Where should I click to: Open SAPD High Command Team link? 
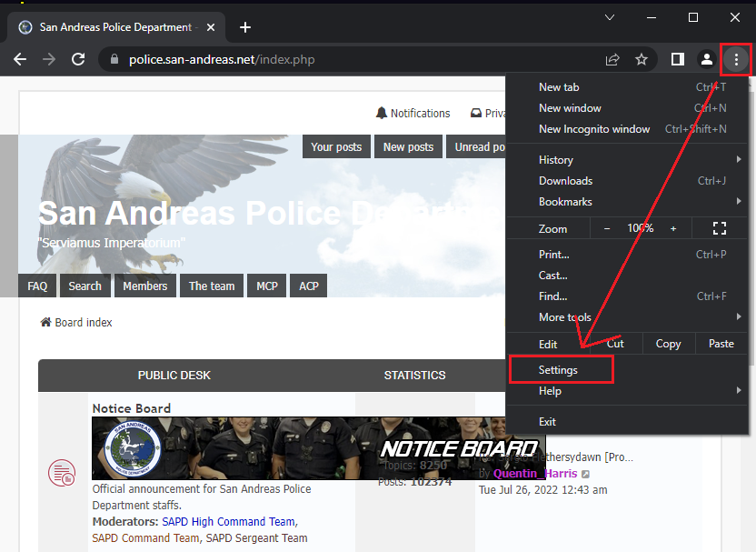click(x=229, y=522)
